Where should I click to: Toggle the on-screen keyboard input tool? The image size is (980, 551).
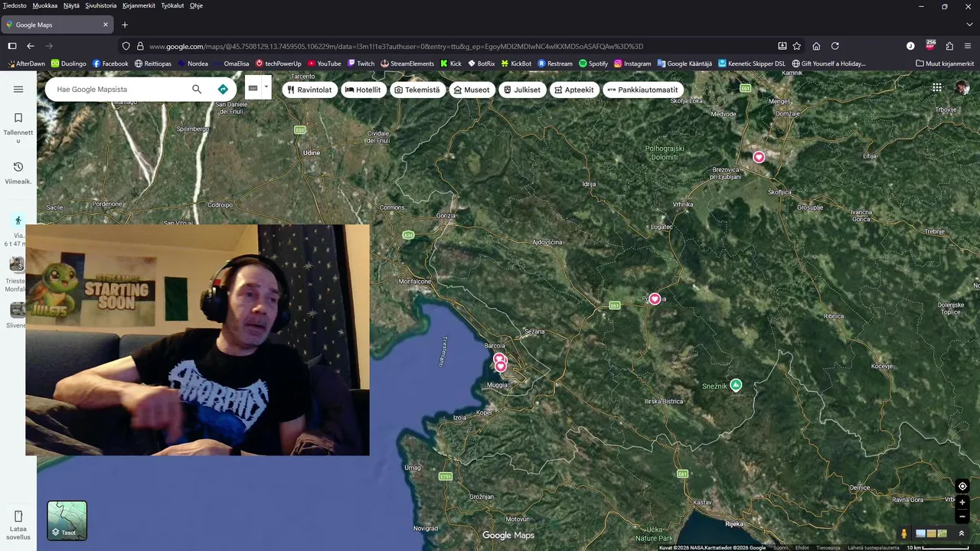pyautogui.click(x=253, y=88)
